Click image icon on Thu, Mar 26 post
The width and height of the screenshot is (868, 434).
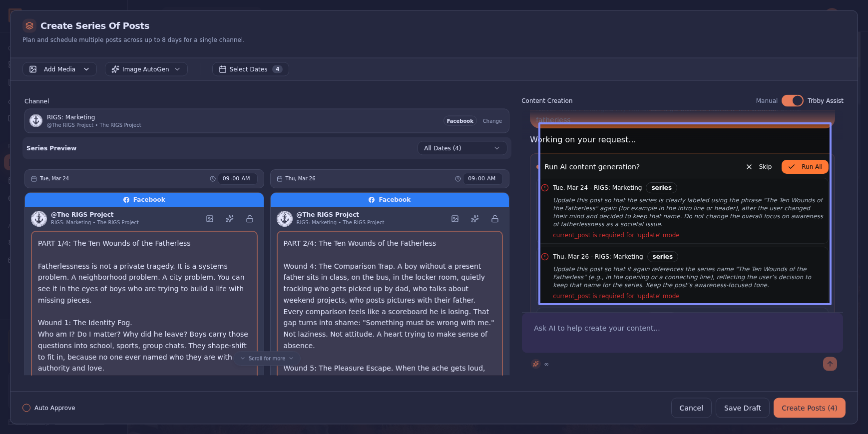(x=455, y=219)
